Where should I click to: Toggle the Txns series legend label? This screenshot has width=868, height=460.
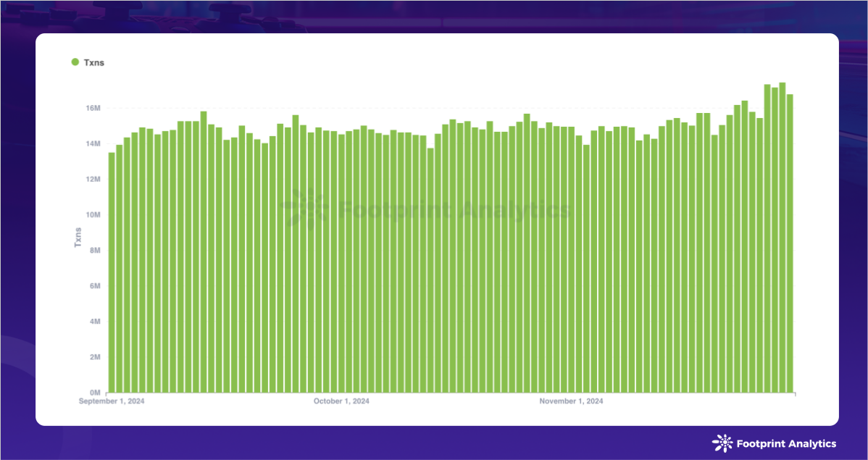[94, 63]
